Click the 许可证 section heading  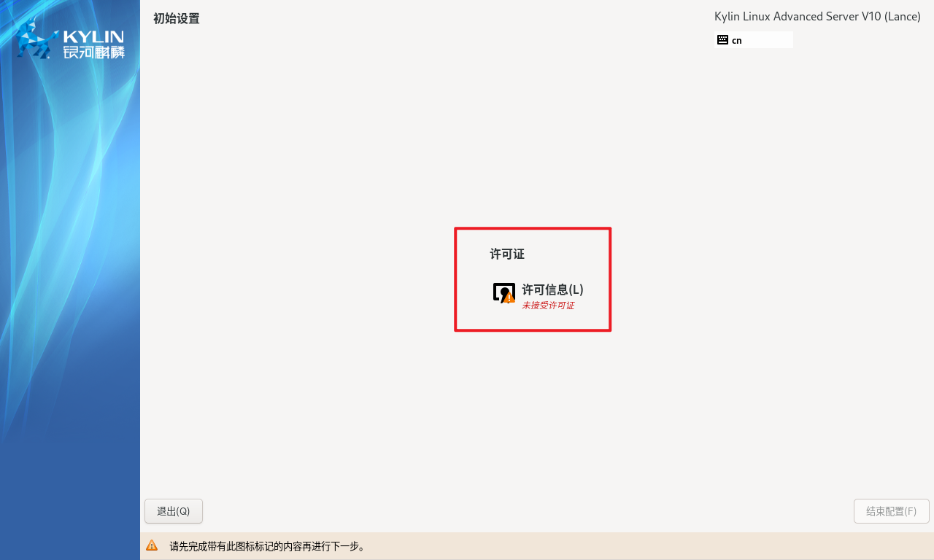coord(506,254)
